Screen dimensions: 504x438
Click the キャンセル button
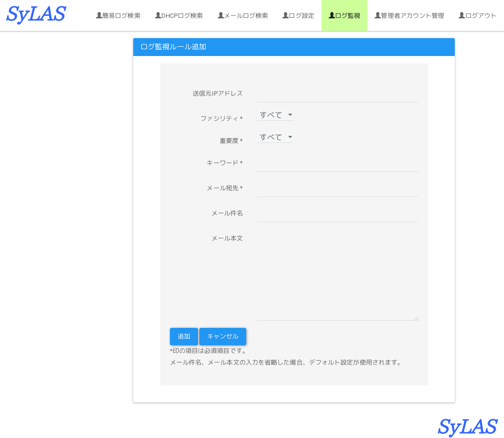pos(223,337)
